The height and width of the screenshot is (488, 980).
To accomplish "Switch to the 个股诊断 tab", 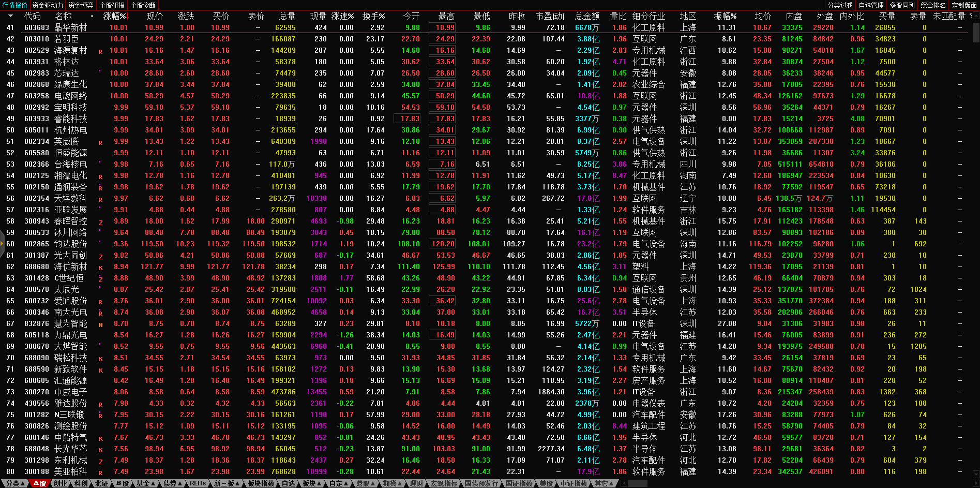I will [x=143, y=5].
